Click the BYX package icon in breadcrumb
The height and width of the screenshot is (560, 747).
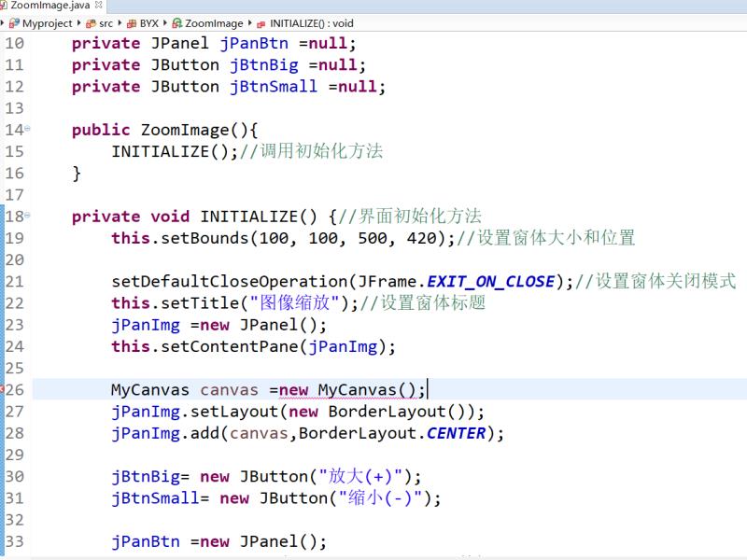pyautogui.click(x=132, y=23)
